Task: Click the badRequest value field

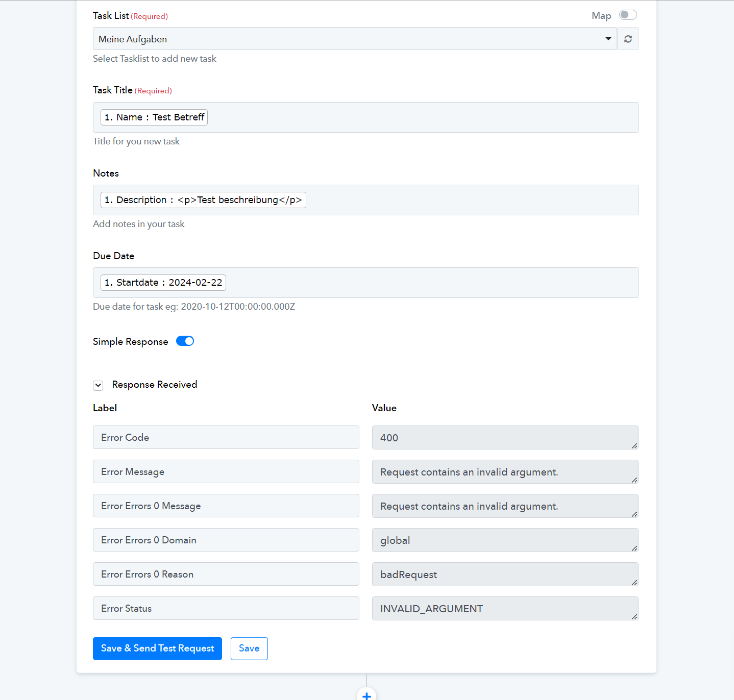Action: coord(505,574)
